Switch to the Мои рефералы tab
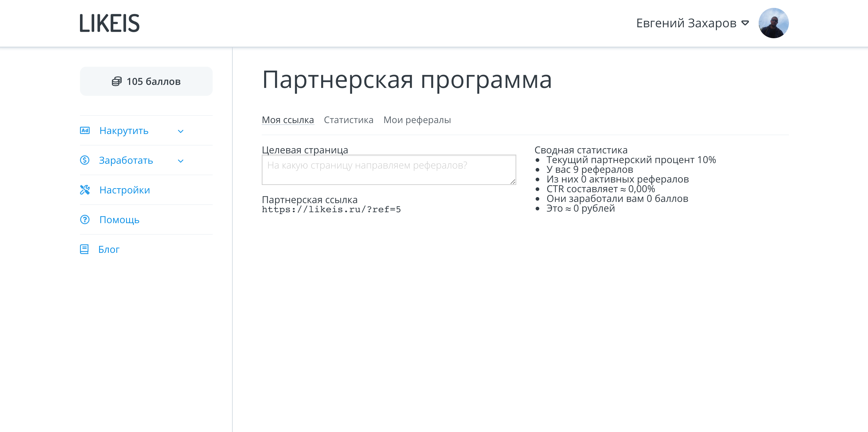This screenshot has width=868, height=432. (417, 120)
